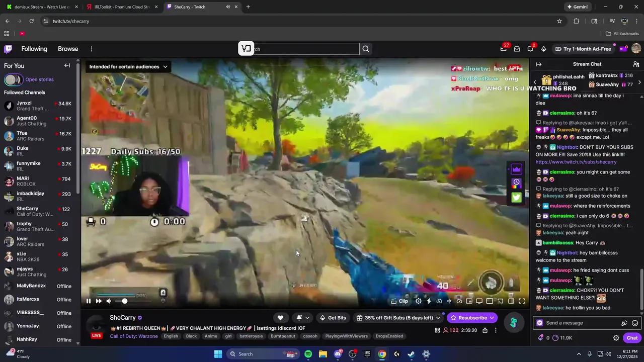
Task: Toggle the Open stories switch
Action: pos(13,79)
